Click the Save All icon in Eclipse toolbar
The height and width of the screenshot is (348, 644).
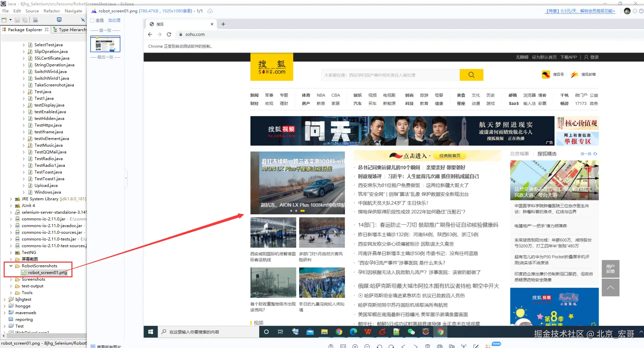(x=25, y=20)
